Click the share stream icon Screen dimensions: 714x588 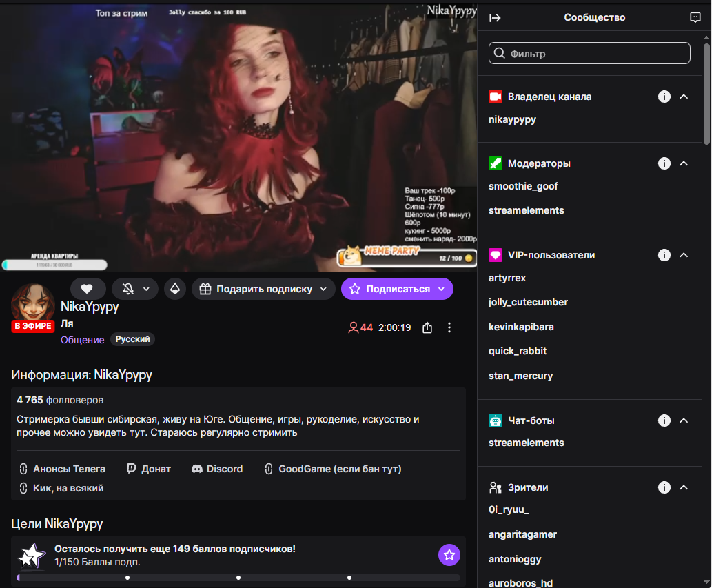tap(427, 327)
